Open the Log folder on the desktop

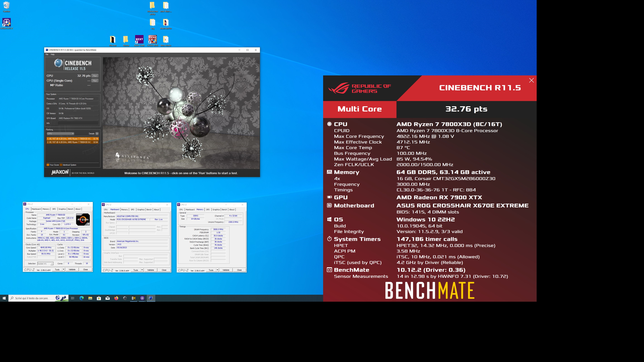152,24
